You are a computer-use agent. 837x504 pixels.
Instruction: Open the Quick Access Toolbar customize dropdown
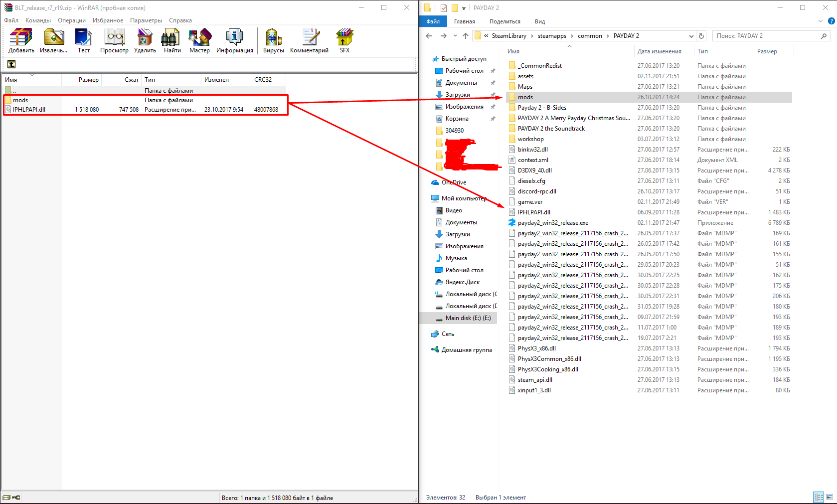click(464, 8)
